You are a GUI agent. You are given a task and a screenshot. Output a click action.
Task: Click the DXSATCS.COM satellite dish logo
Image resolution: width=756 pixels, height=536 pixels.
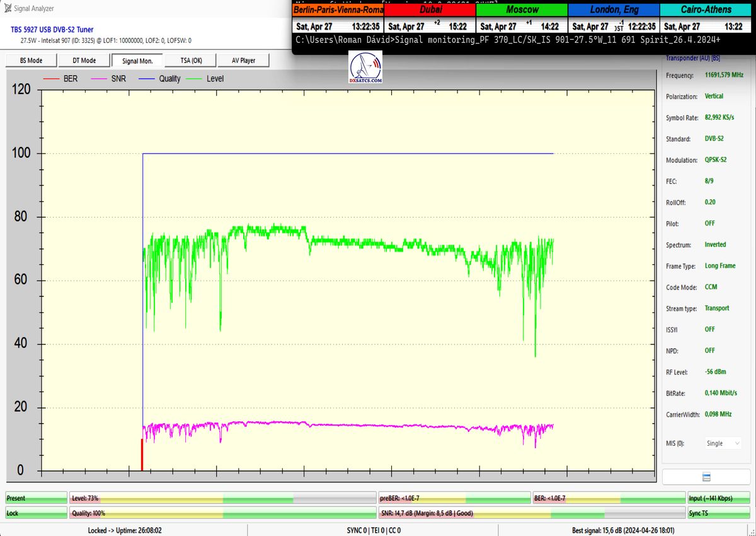pos(365,68)
